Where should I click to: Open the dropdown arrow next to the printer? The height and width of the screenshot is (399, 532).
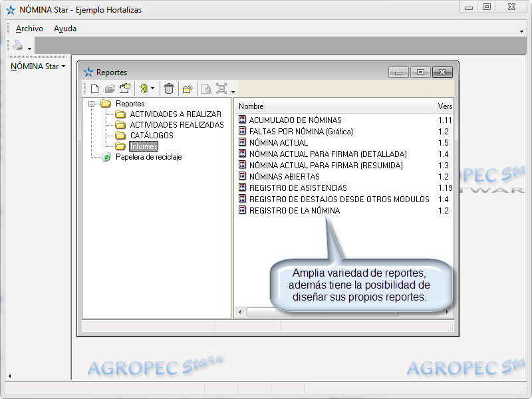29,49
